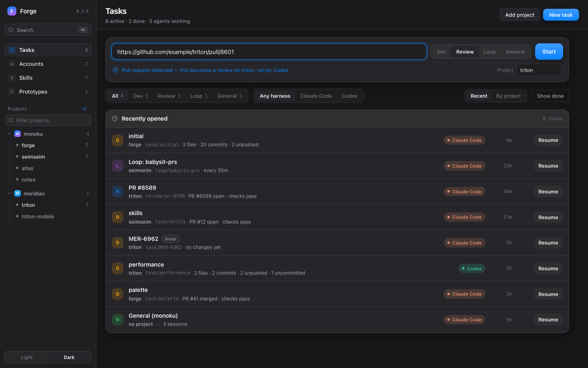
Task: Click the pull request detected check icon
Action: click(116, 70)
